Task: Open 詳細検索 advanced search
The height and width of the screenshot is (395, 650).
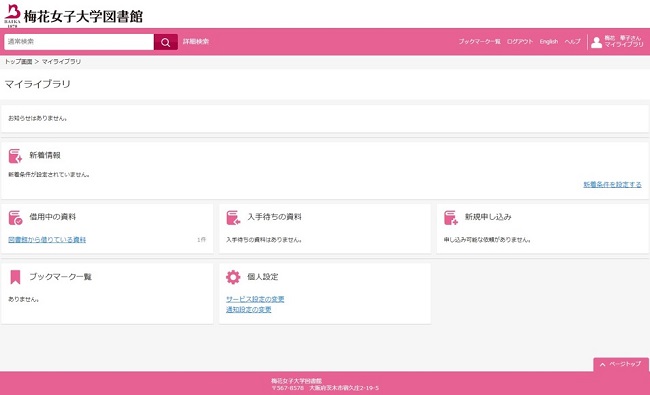Action: click(x=196, y=41)
